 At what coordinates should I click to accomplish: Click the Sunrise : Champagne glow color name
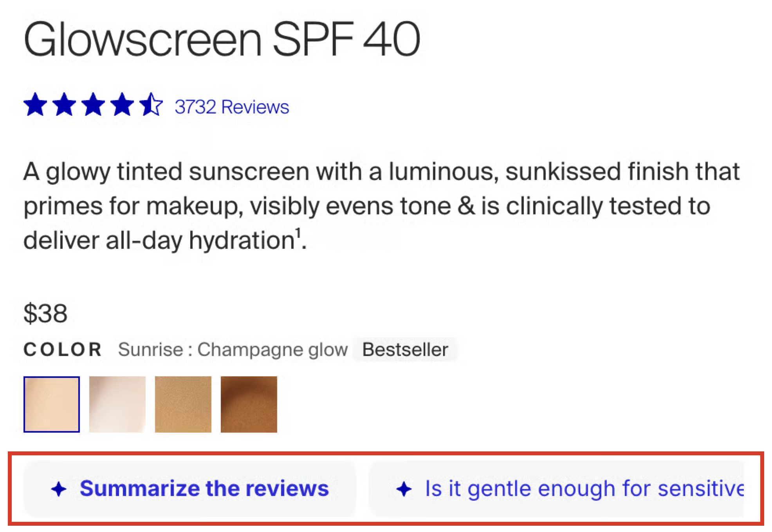coord(233,349)
